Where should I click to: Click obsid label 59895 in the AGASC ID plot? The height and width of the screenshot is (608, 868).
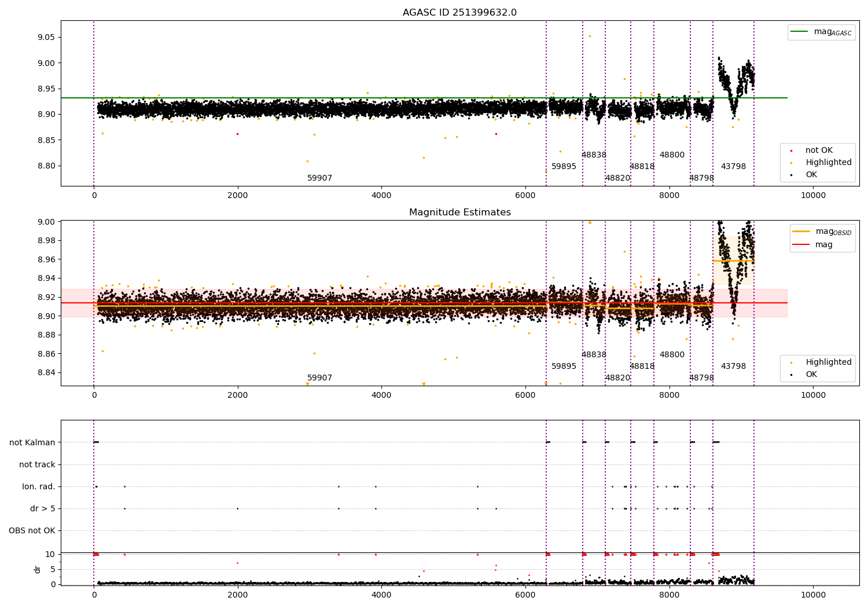564,167
